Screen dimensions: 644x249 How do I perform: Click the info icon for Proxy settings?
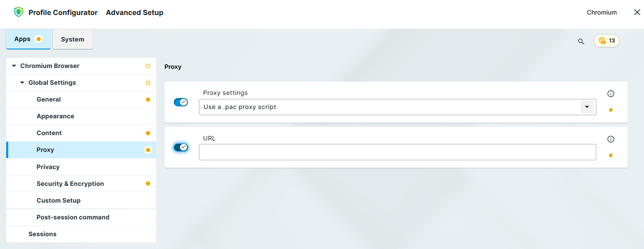pyautogui.click(x=610, y=94)
